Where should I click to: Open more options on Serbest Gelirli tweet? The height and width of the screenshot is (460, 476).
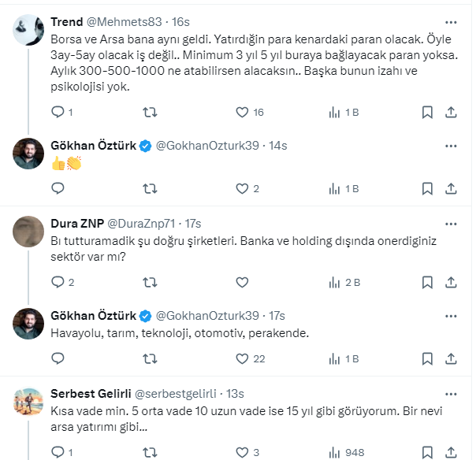pos(450,394)
